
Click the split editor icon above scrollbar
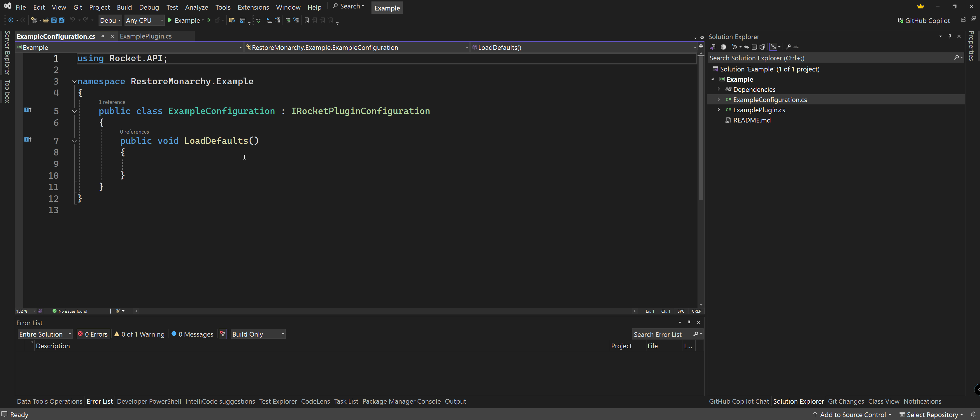(x=701, y=46)
